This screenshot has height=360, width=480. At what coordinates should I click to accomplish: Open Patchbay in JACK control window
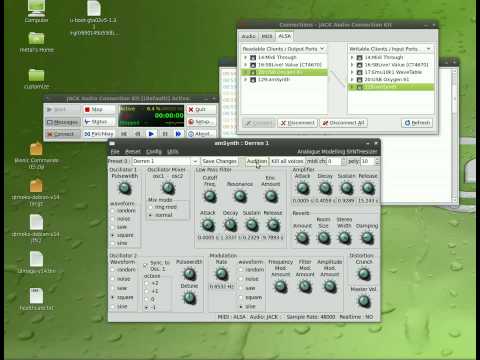(x=99, y=134)
